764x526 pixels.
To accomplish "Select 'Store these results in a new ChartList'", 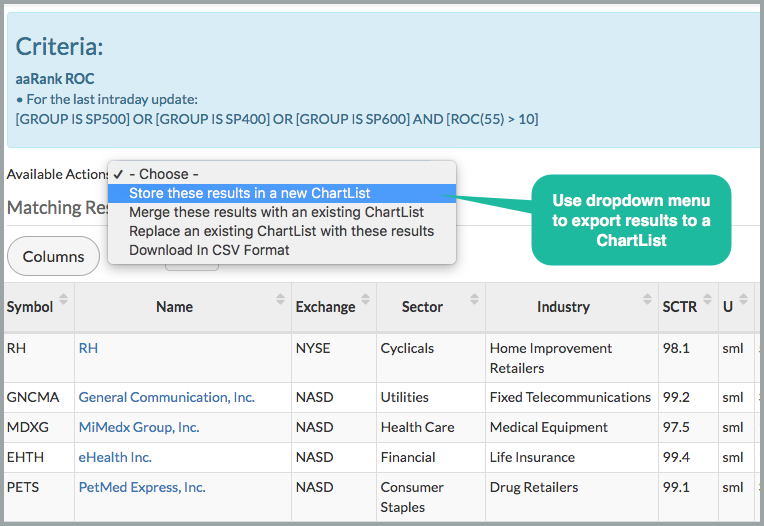I will (x=251, y=193).
